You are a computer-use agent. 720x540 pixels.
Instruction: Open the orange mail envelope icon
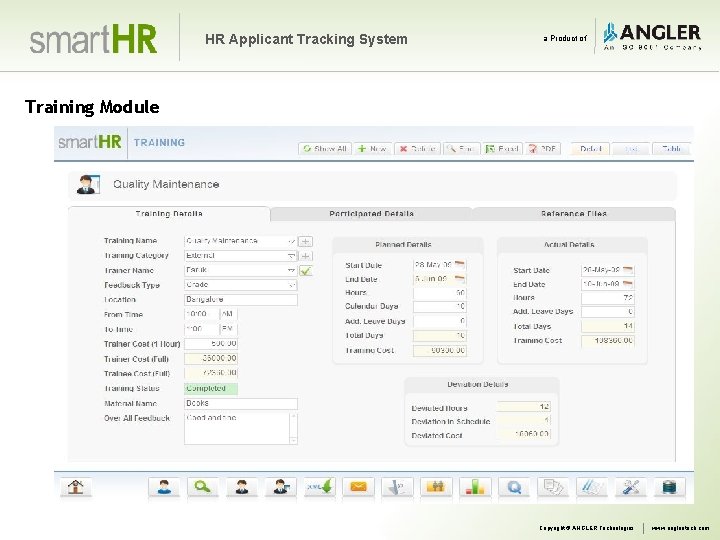click(x=358, y=487)
